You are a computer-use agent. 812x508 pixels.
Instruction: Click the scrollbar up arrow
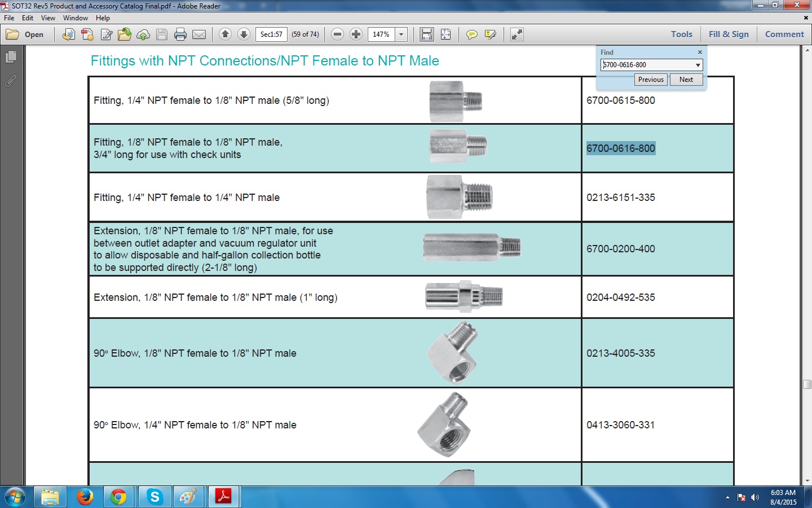coord(807,50)
